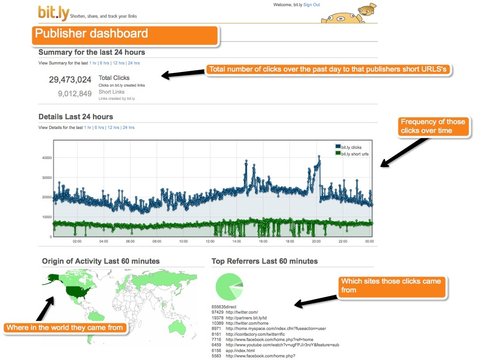This screenshot has width=500, height=364.
Task: Show summary for the last 12 hrs
Action: tap(119, 63)
